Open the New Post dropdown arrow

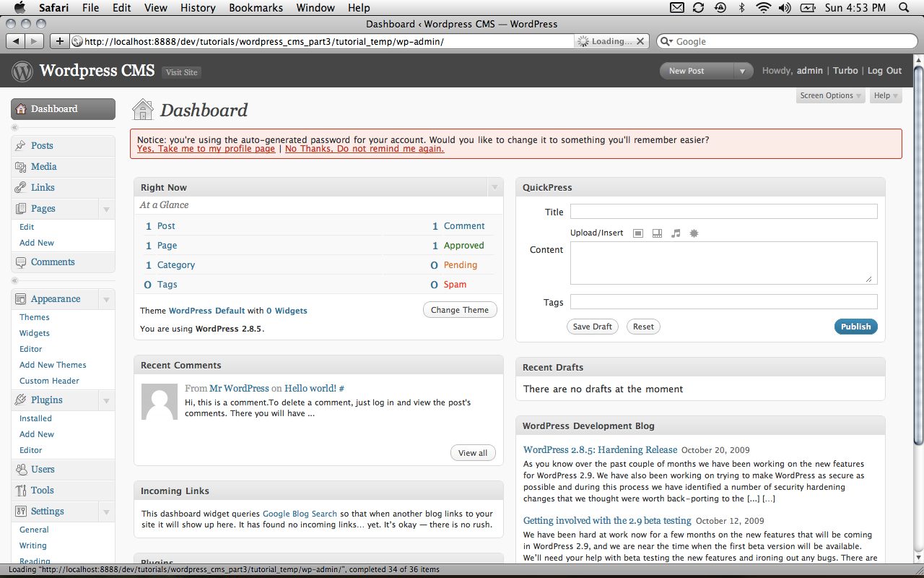[x=743, y=71]
